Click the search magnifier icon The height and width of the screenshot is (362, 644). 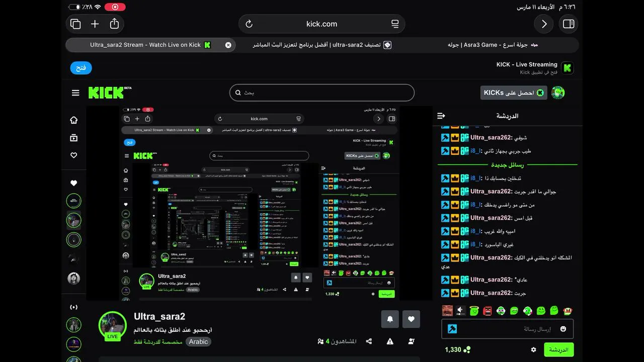(238, 93)
